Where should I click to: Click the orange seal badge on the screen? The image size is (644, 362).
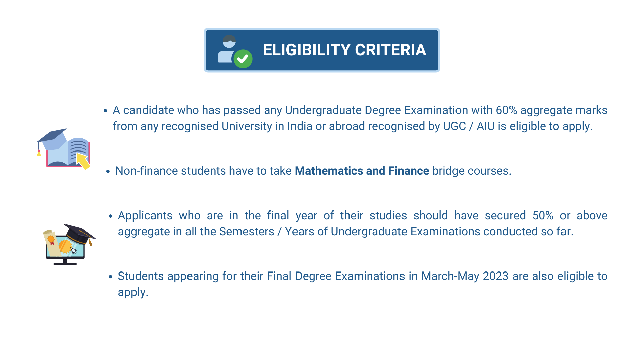pos(65,247)
